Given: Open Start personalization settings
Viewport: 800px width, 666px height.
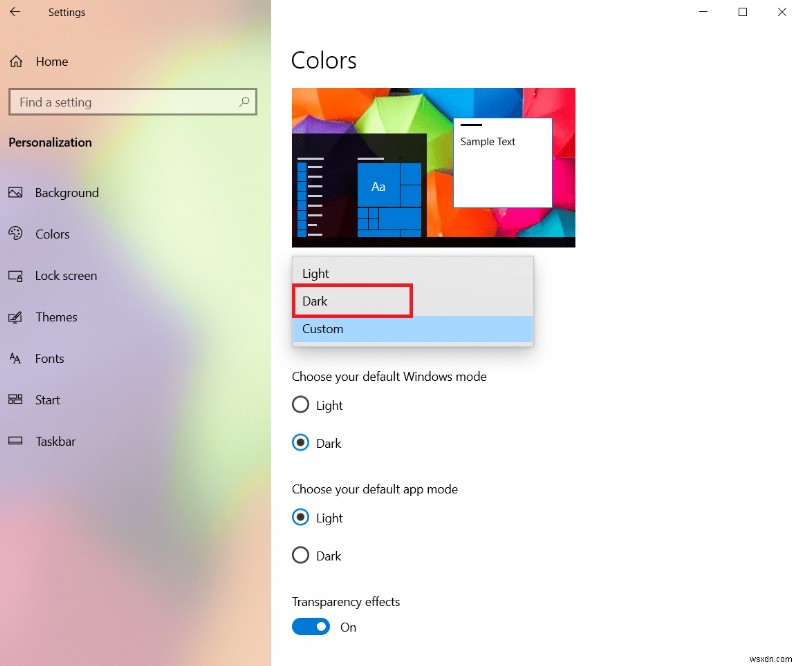Looking at the screenshot, I should coord(47,400).
